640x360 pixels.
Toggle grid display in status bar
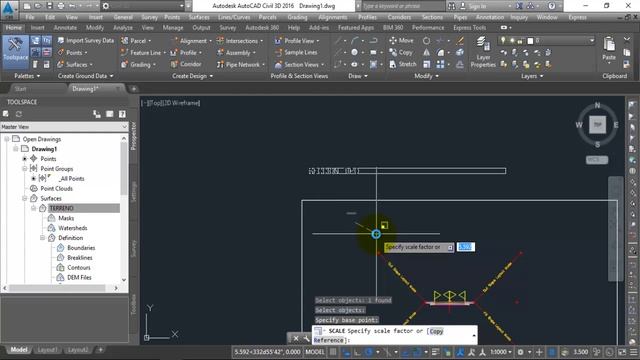click(333, 352)
